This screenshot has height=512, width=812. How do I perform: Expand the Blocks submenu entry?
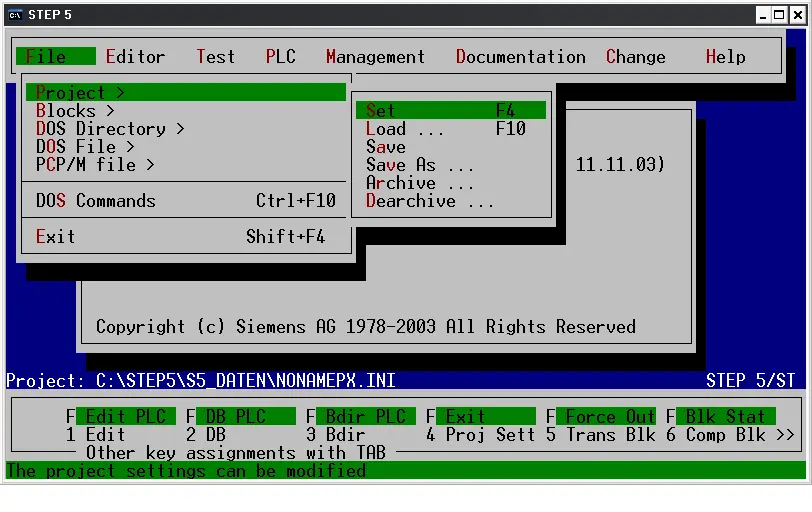pyautogui.click(x=186, y=110)
